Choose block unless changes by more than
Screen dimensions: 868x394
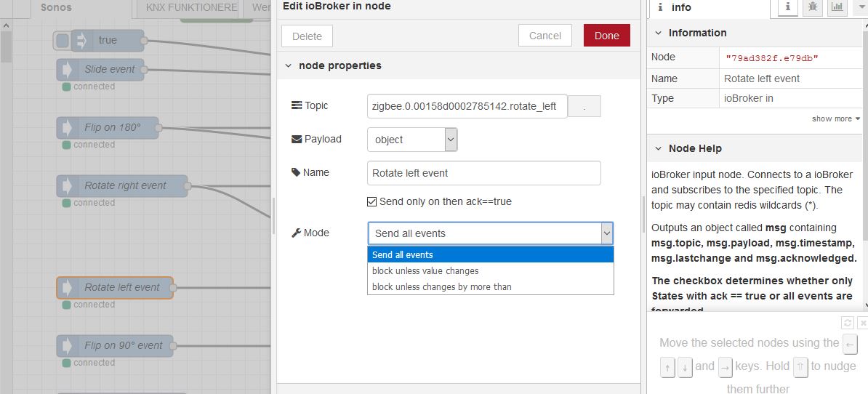tap(491, 287)
